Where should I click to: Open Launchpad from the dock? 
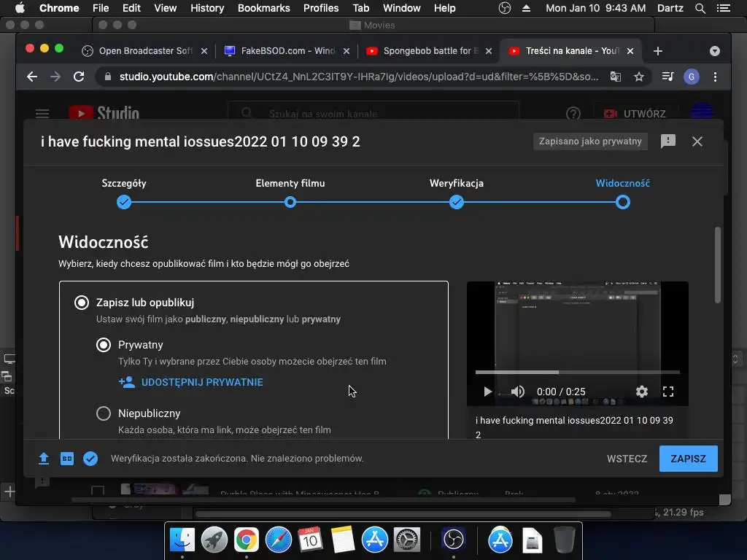214,540
